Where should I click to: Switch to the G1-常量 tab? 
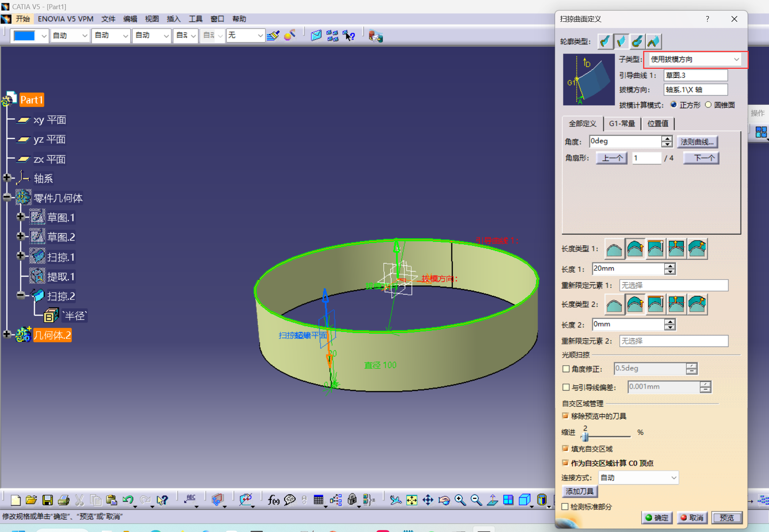(x=622, y=124)
